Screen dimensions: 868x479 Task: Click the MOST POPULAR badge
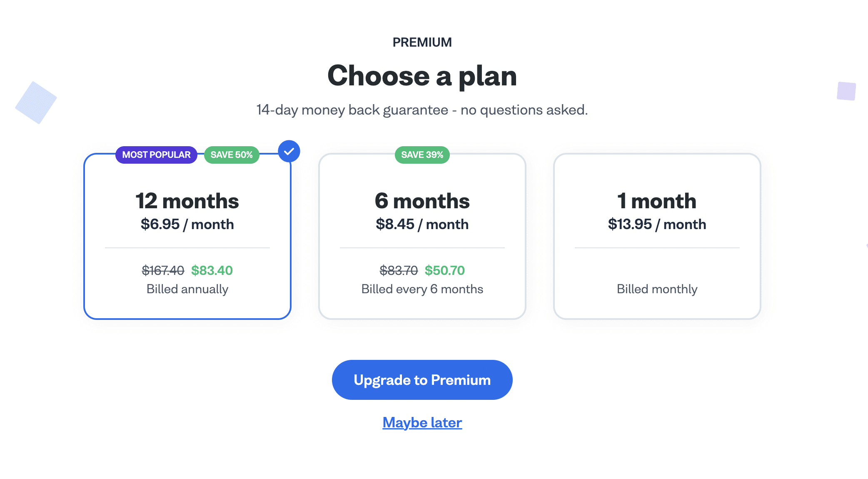point(156,155)
